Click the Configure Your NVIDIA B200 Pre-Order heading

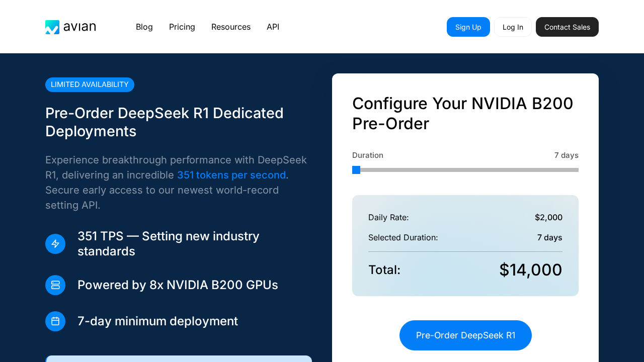(x=462, y=113)
